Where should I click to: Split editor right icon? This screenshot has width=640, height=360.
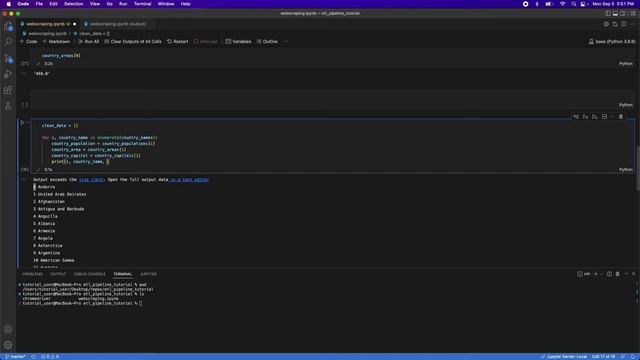click(624, 24)
